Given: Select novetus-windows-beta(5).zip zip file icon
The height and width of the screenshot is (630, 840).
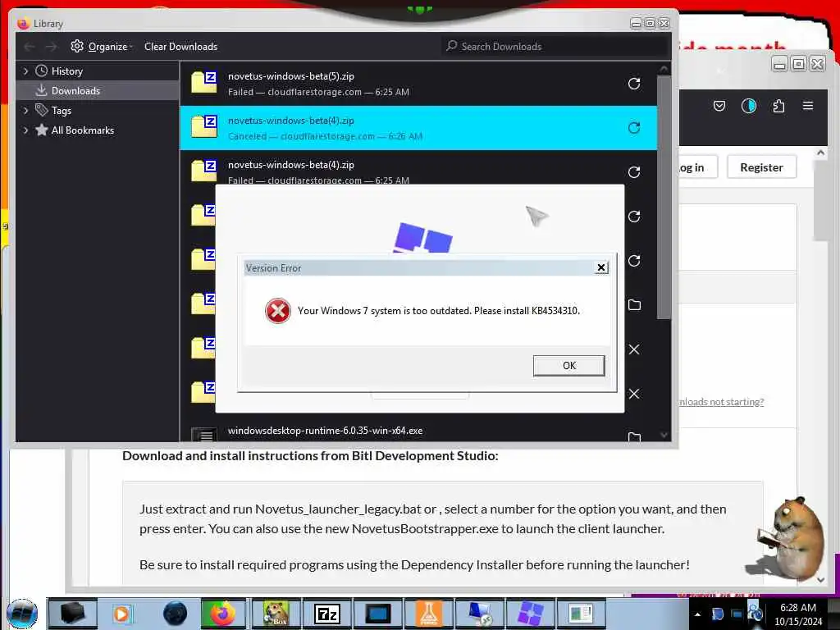Looking at the screenshot, I should (204, 82).
